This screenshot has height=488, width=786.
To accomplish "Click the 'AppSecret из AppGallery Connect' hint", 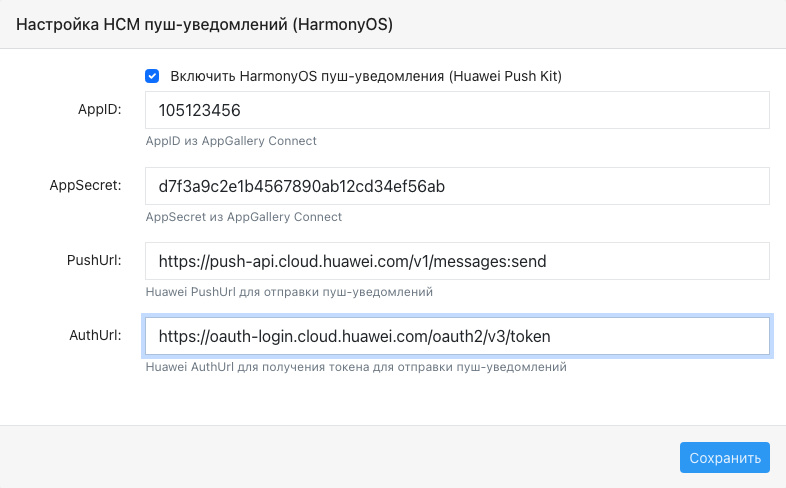I will pyautogui.click(x=244, y=217).
